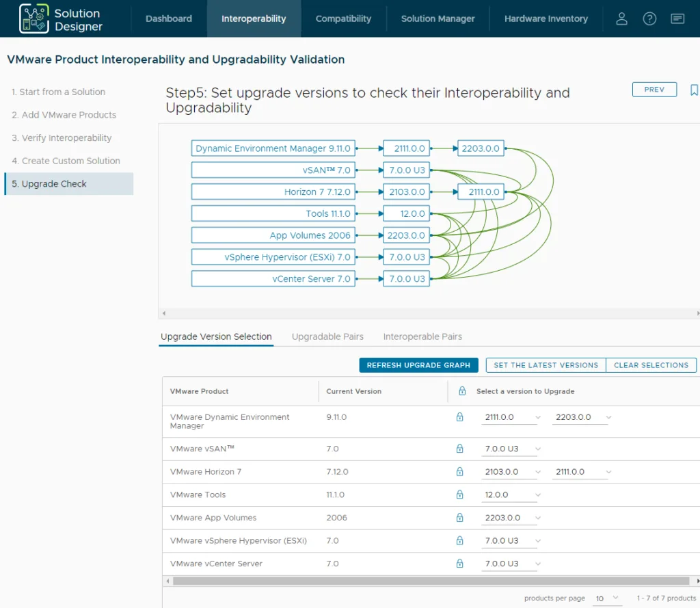Toggle lock for VMware Dynamic Environment Manager
The image size is (700, 608).
pyautogui.click(x=459, y=417)
